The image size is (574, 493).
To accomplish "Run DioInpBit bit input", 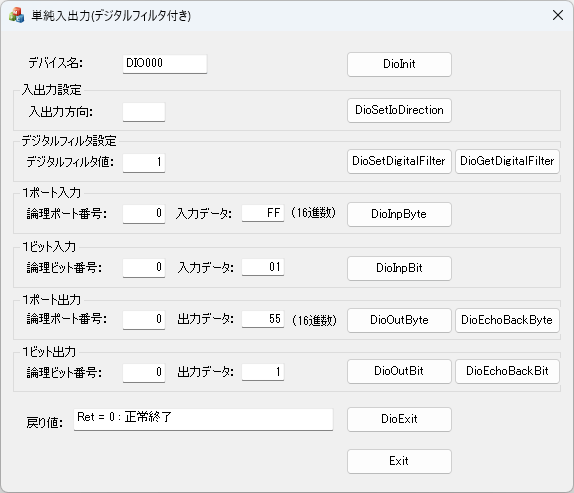I will point(399,268).
